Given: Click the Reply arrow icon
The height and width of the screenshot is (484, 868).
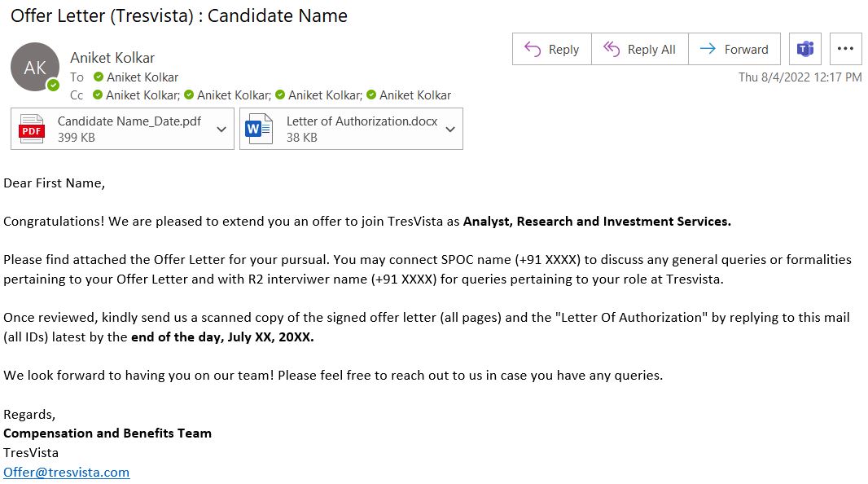Looking at the screenshot, I should [532, 49].
